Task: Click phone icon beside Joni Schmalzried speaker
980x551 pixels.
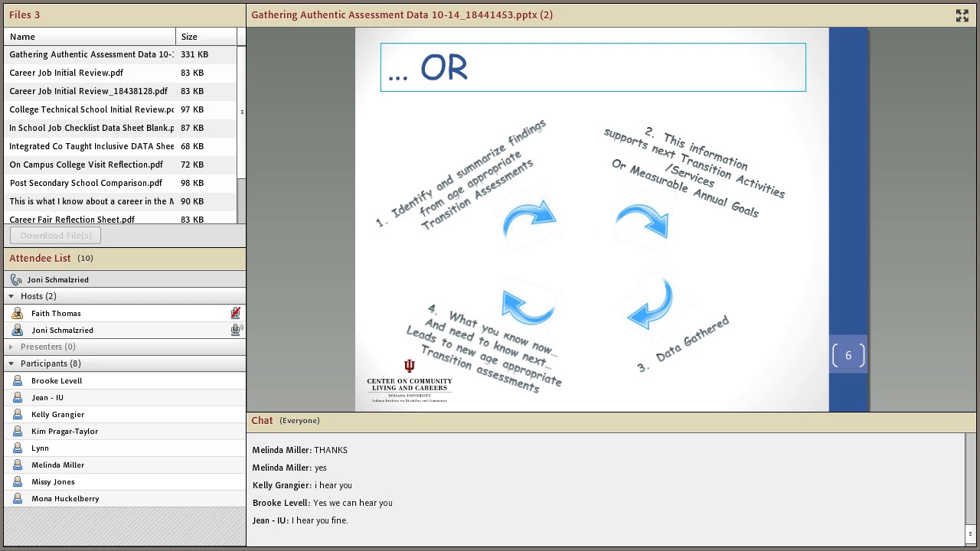Action: [x=17, y=279]
